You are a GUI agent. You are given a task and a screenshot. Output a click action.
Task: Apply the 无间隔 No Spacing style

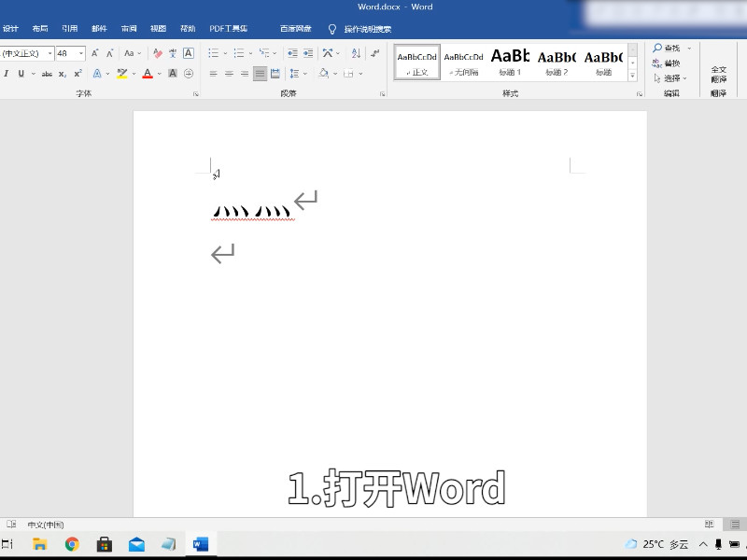click(x=463, y=62)
